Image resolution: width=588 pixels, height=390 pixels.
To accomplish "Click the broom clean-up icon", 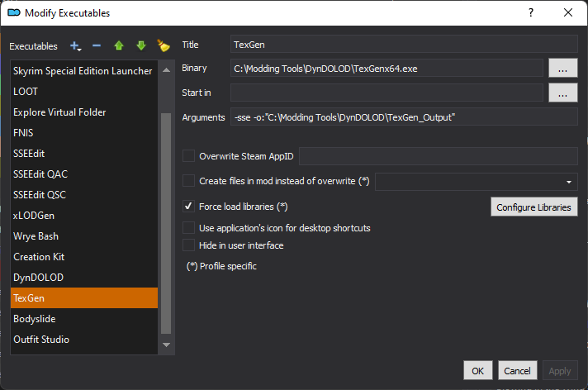I will point(163,46).
